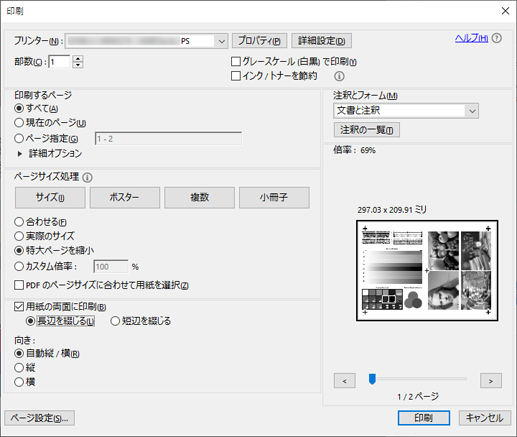Click the 小冊子 booklet button
Viewport: 517px width, 437px height.
pyautogui.click(x=274, y=198)
